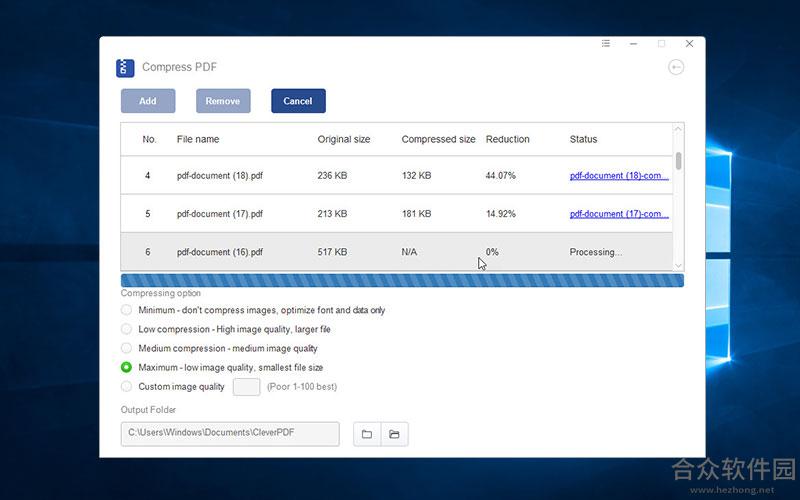Click the Remove button
Viewport: 800px width, 500px height.
click(223, 101)
